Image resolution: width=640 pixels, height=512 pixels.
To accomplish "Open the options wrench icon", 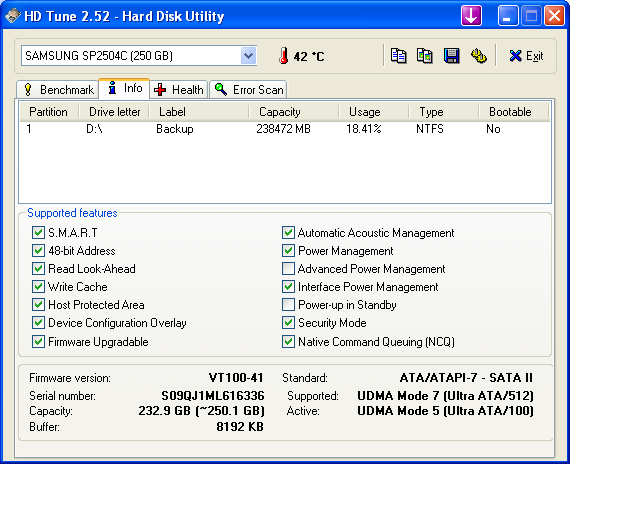I will [x=478, y=56].
